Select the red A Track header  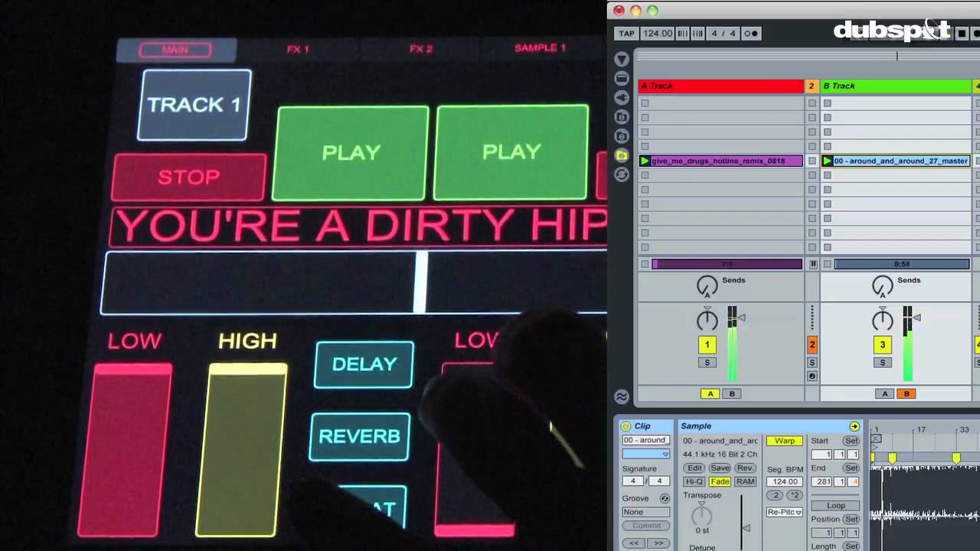721,86
